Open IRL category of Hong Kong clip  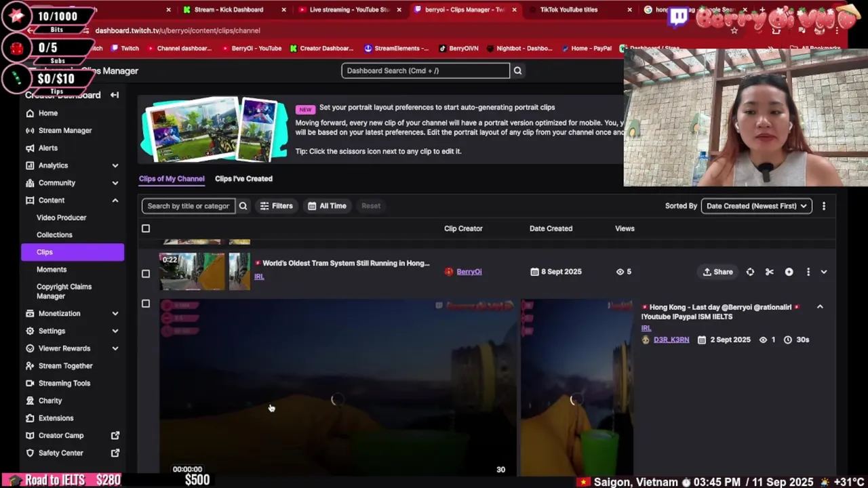pos(646,328)
